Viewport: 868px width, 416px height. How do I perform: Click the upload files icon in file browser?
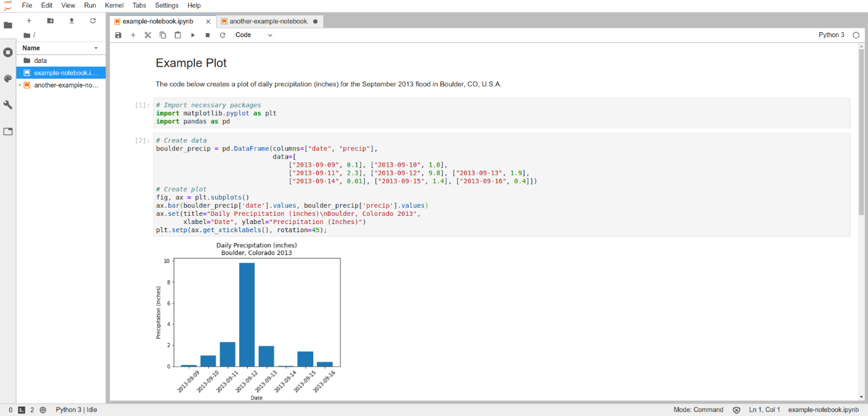pyautogui.click(x=72, y=21)
